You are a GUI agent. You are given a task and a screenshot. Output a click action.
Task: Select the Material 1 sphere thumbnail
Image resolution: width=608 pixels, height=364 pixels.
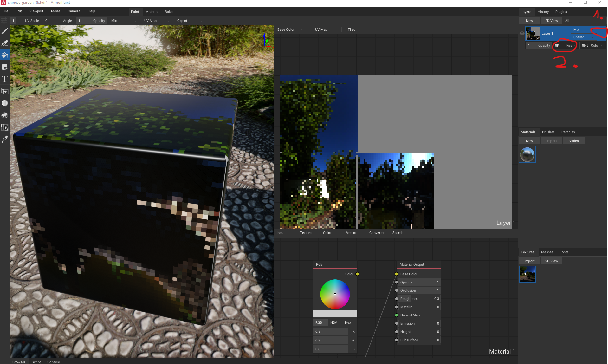pyautogui.click(x=527, y=154)
